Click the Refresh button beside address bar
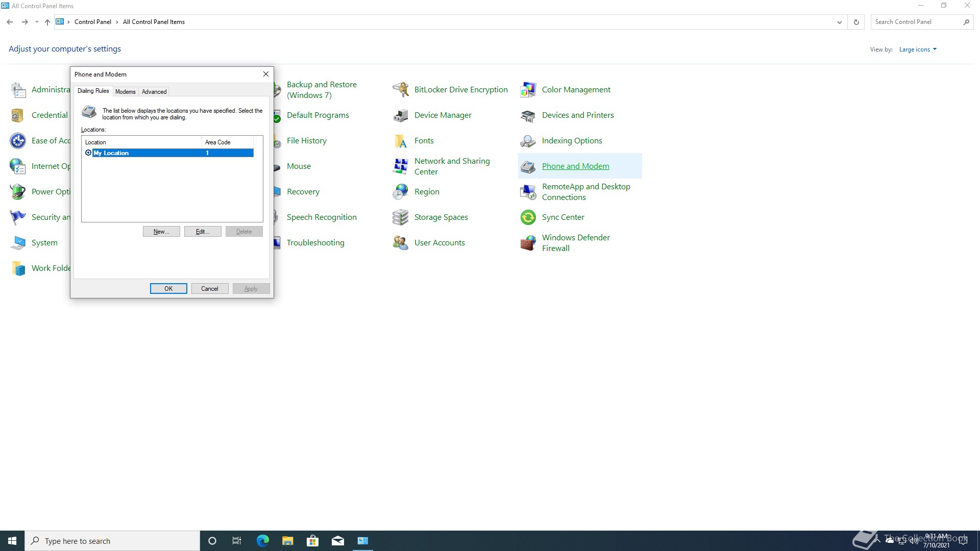Image resolution: width=980 pixels, height=551 pixels. [x=856, y=22]
